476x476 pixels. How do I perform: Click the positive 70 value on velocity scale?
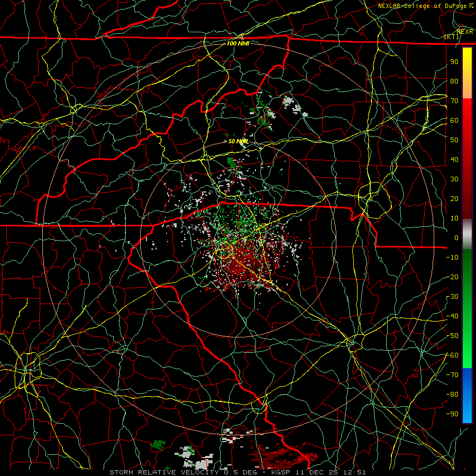454,101
